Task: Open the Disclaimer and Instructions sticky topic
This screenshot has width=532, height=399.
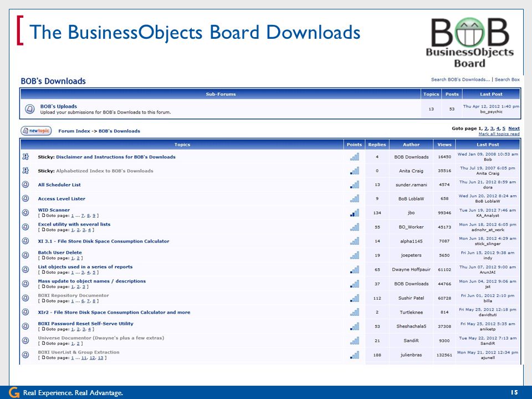Action: [x=116, y=157]
